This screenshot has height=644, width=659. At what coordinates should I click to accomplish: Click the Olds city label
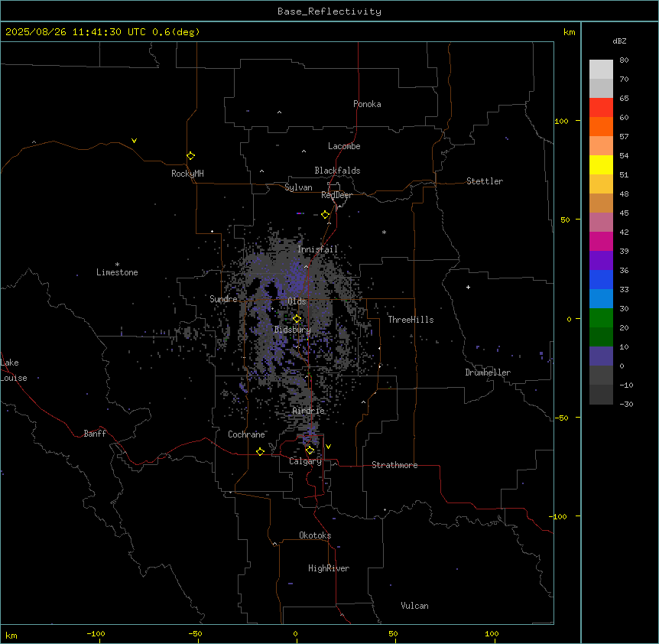pos(297,301)
